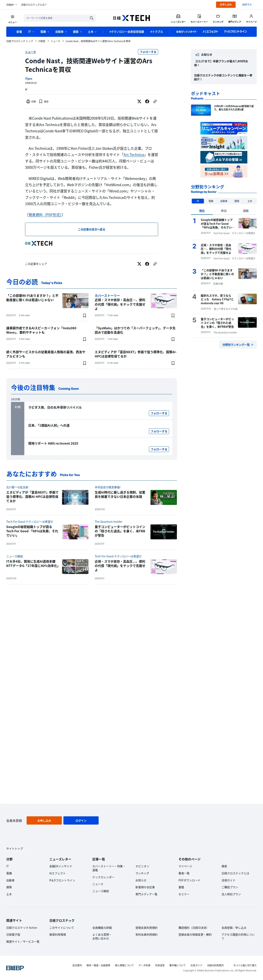Expand the IT category dropdown
Image resolution: width=263 pixels, height=980 pixels.
click(x=31, y=32)
